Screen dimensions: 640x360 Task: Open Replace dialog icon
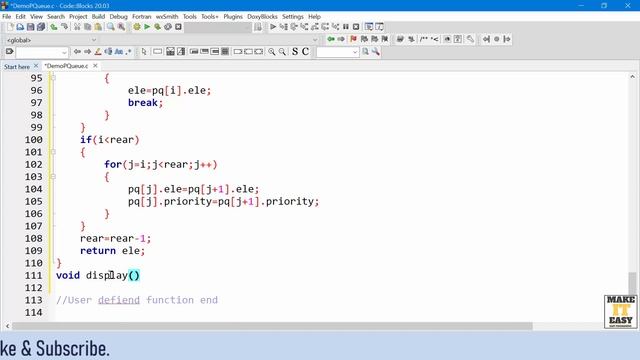coord(121,27)
